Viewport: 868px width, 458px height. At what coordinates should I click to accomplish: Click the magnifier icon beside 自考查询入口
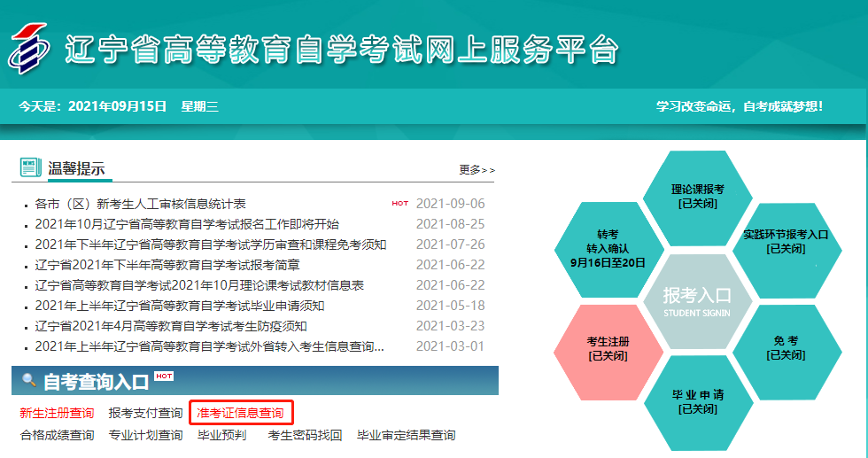[x=29, y=381]
